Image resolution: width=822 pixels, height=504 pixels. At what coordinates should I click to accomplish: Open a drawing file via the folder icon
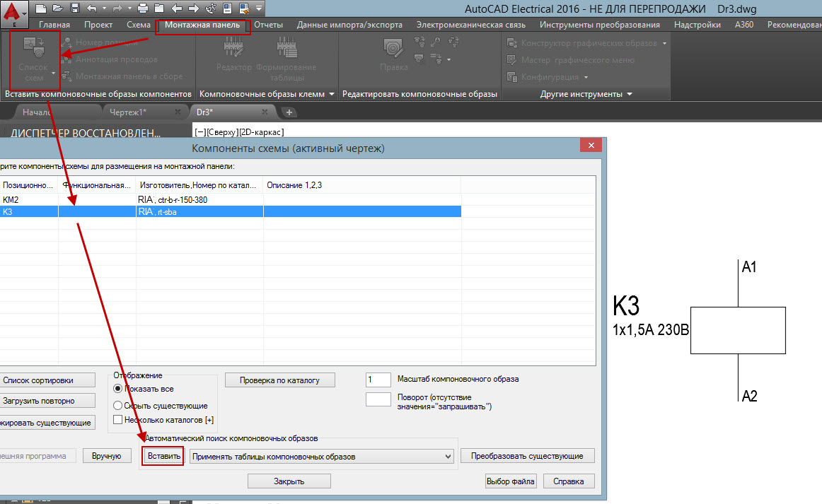pyautogui.click(x=58, y=8)
